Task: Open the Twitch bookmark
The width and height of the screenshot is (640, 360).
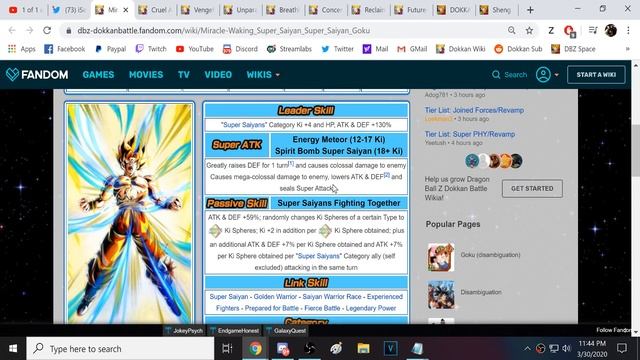Action: tap(151, 49)
